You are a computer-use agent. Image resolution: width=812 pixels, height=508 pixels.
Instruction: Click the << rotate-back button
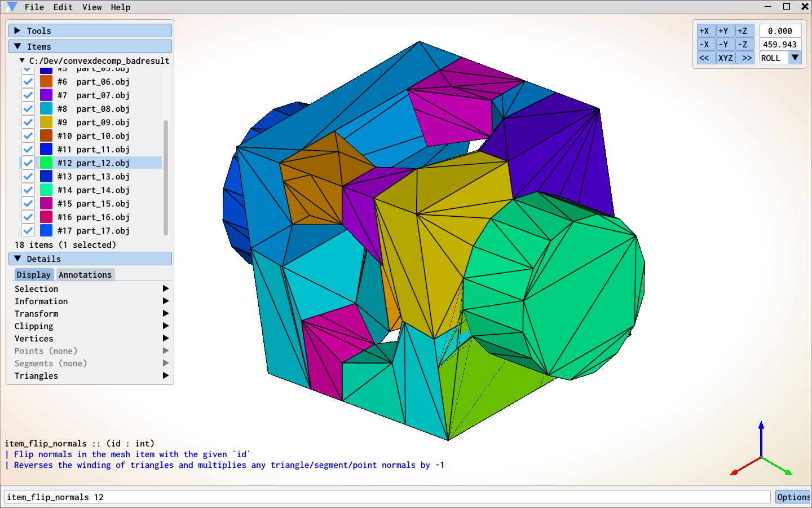706,58
